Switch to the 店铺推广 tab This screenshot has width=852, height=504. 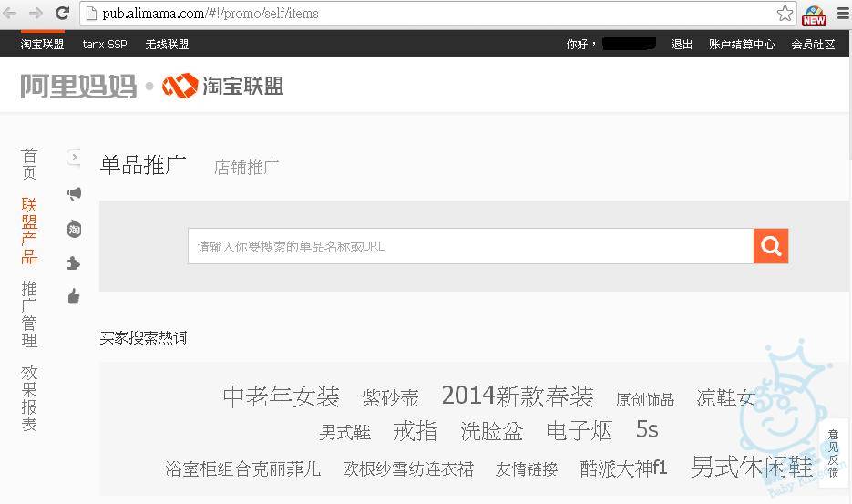coord(247,167)
